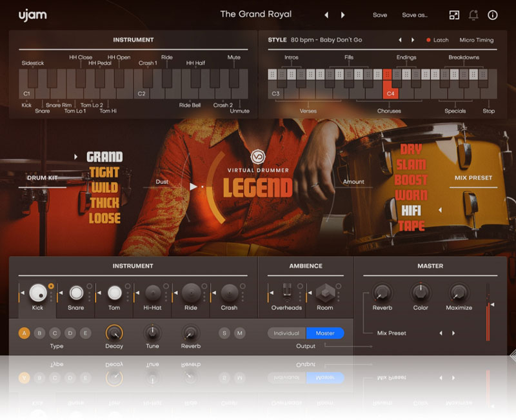Click the notification bell icon
Image resolution: width=516 pixels, height=420 pixels.
click(473, 15)
